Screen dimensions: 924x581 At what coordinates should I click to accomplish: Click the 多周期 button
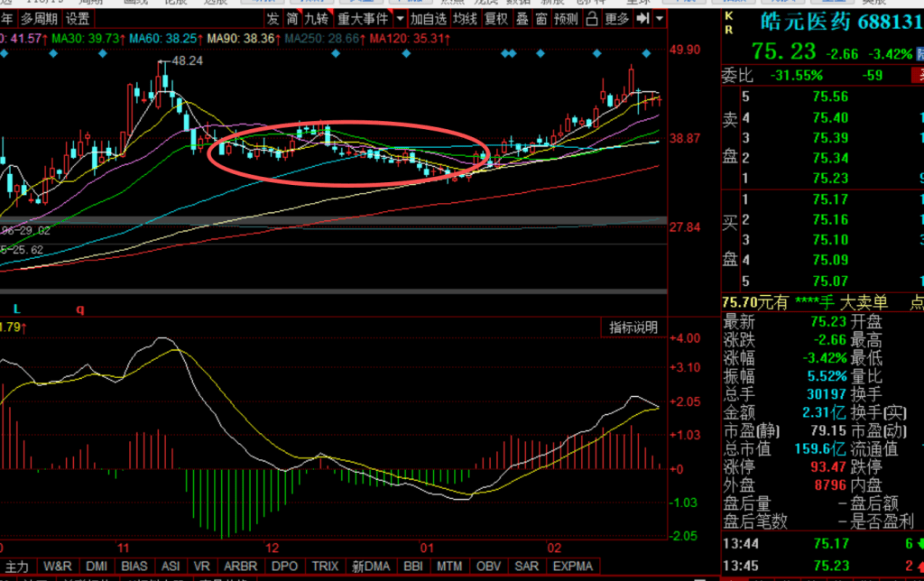(x=39, y=18)
